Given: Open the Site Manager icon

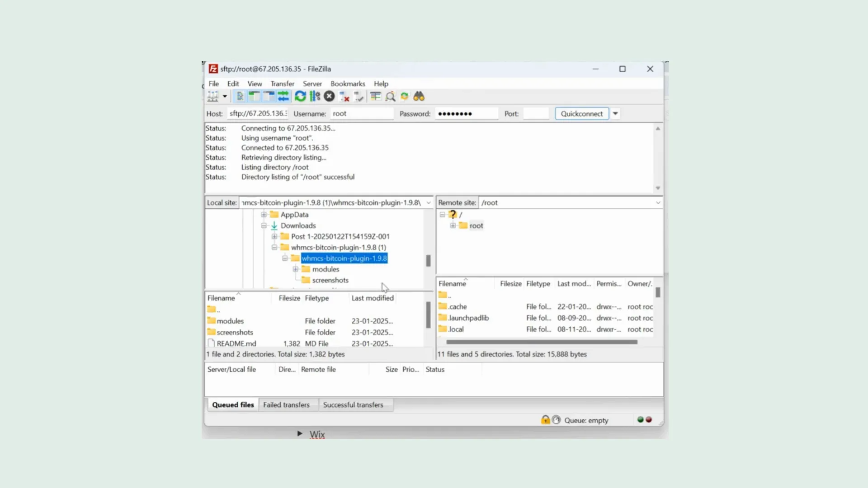Looking at the screenshot, I should click(x=212, y=96).
